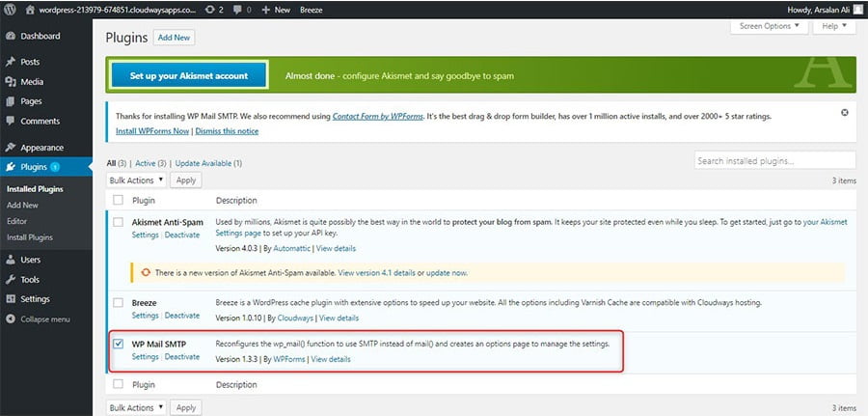Open Cloudways author link

click(295, 318)
